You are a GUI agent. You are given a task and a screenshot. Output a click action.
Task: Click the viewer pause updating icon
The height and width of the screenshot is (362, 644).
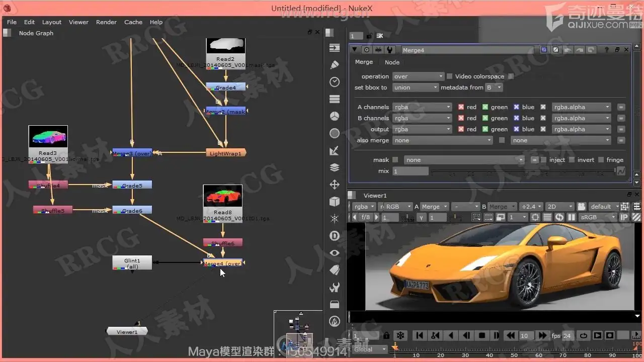(x=572, y=217)
